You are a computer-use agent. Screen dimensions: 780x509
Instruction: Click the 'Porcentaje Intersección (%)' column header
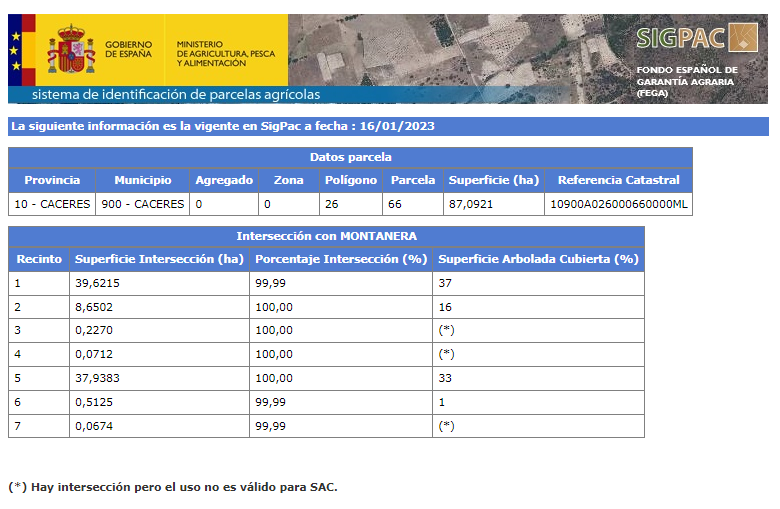pyautogui.click(x=340, y=259)
